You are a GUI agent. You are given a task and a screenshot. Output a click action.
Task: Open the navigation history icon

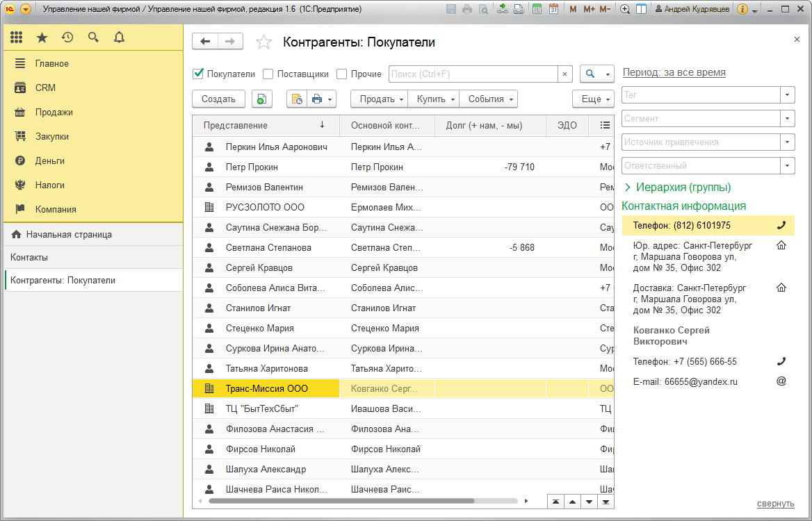67,38
